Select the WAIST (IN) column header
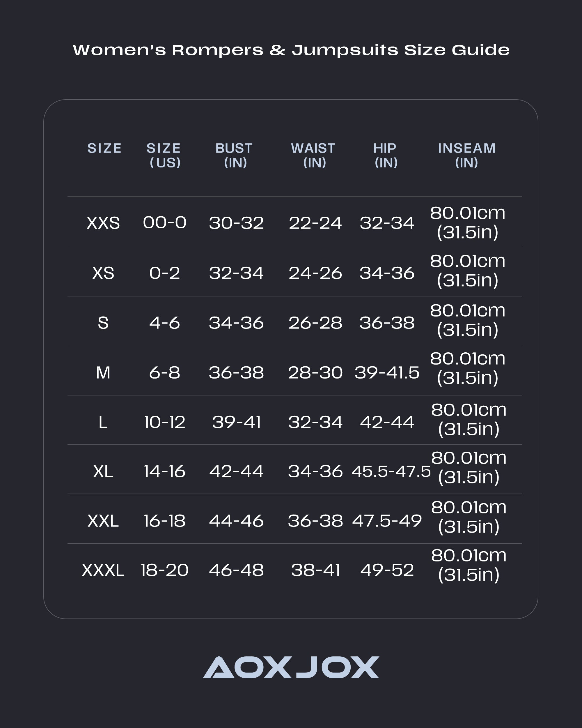Viewport: 582px width, 728px height. (313, 155)
